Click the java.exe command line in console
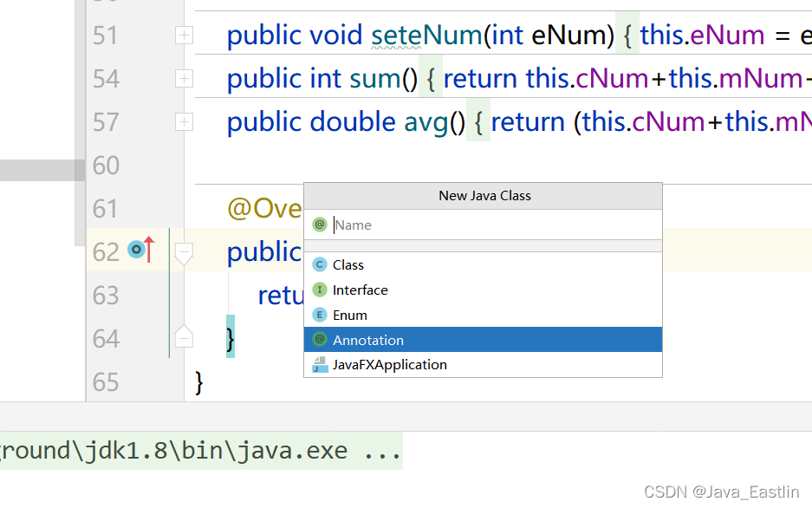Screen dimensions: 812x508 201,451
